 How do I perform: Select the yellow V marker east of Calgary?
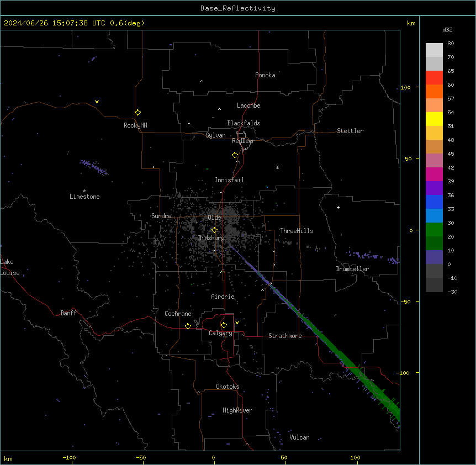(x=237, y=323)
